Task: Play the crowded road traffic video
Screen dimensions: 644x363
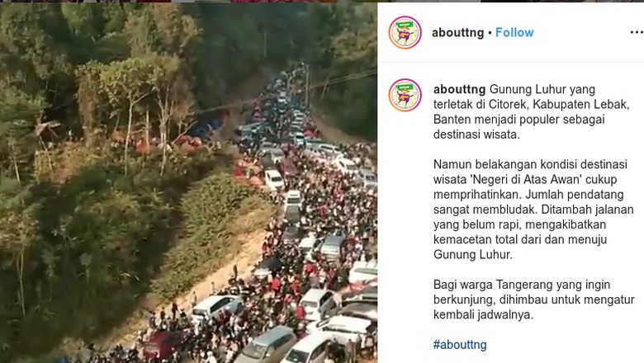Action: click(x=188, y=182)
